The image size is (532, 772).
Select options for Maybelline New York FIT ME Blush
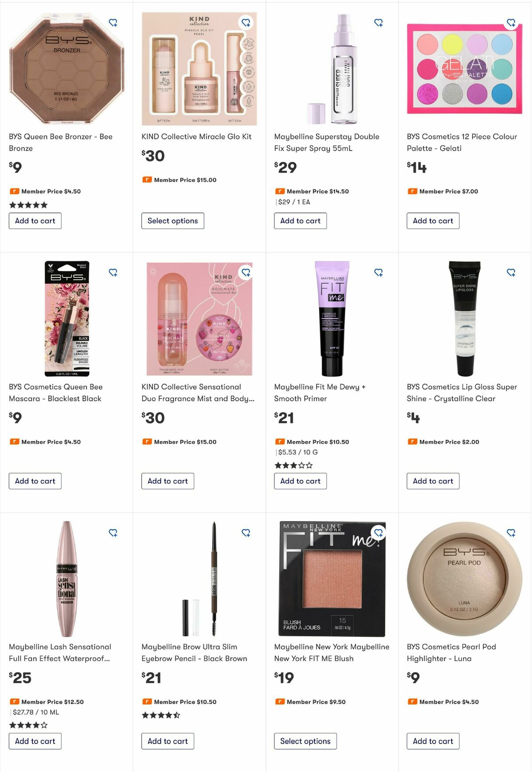point(306,741)
